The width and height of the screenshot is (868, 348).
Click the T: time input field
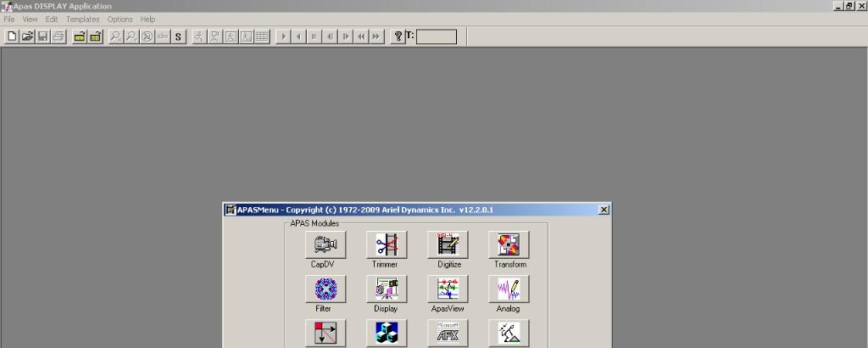(x=437, y=37)
